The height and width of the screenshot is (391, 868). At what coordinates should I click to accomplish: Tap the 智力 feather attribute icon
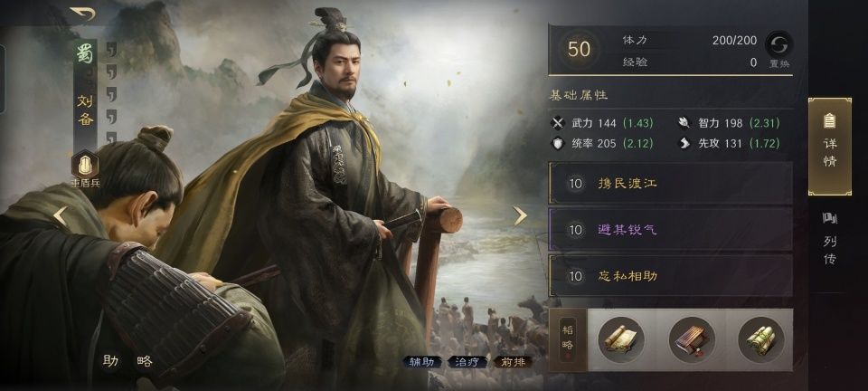pyautogui.click(x=684, y=123)
